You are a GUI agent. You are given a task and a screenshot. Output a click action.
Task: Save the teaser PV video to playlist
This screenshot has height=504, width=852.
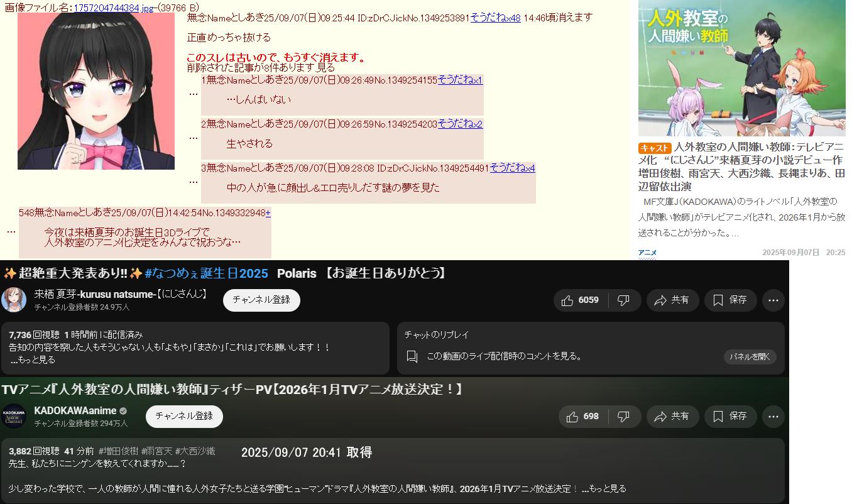coord(730,417)
